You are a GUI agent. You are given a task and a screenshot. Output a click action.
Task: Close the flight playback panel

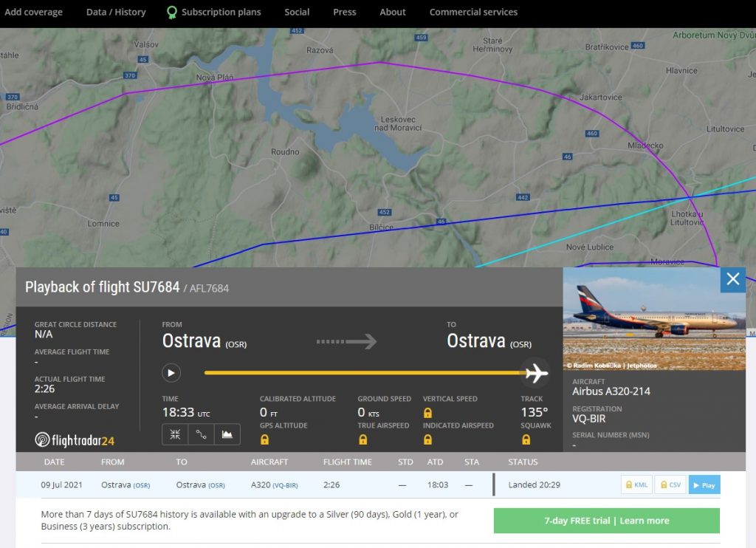(733, 279)
